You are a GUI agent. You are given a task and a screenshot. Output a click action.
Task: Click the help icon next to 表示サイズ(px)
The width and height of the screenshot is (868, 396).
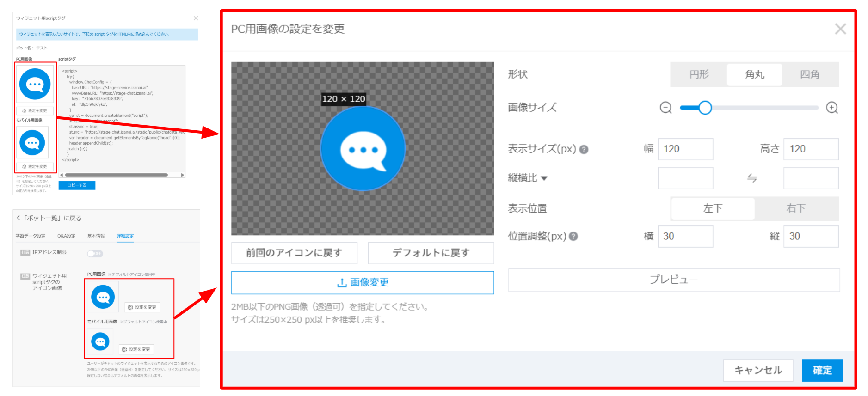(x=584, y=150)
